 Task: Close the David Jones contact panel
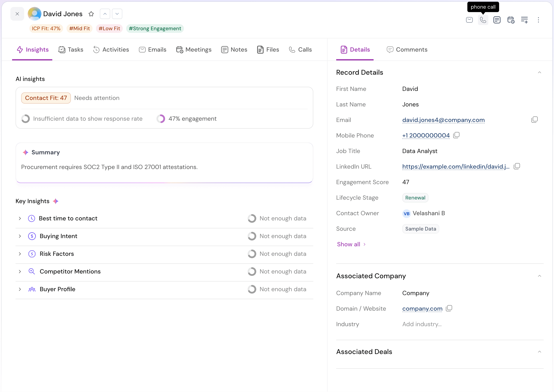coord(17,14)
